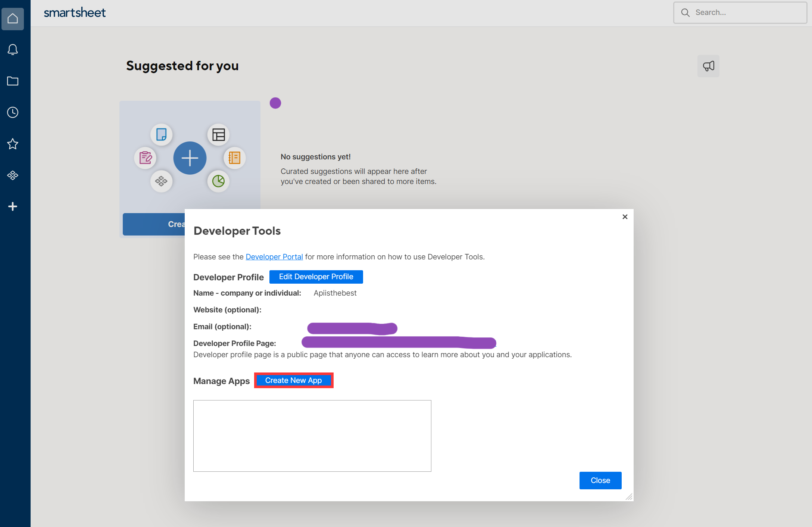
Task: Click the name value Apiisthebest
Action: click(335, 293)
